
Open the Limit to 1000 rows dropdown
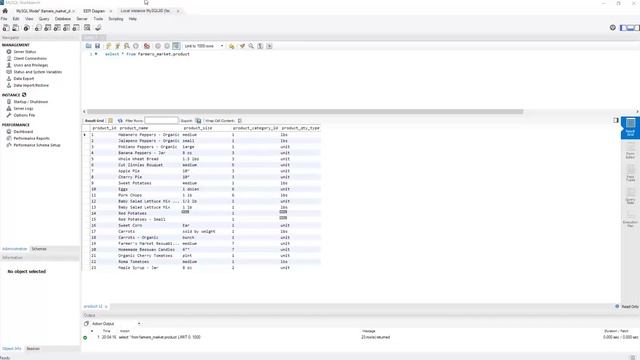203,46
